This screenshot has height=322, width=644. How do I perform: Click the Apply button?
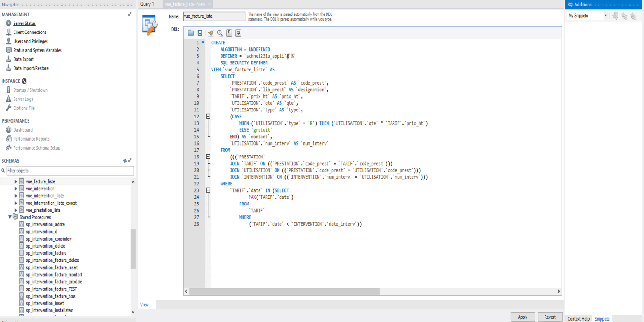[x=523, y=317]
